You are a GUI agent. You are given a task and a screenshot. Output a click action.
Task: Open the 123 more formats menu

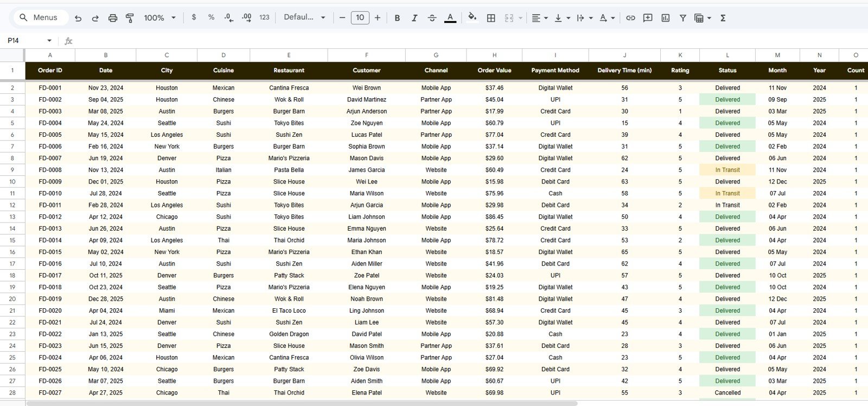point(264,17)
